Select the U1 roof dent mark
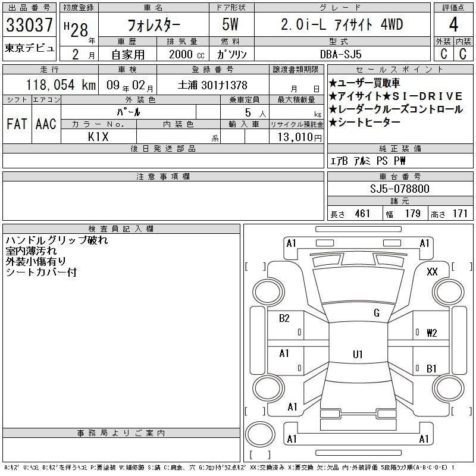 tap(358, 354)
